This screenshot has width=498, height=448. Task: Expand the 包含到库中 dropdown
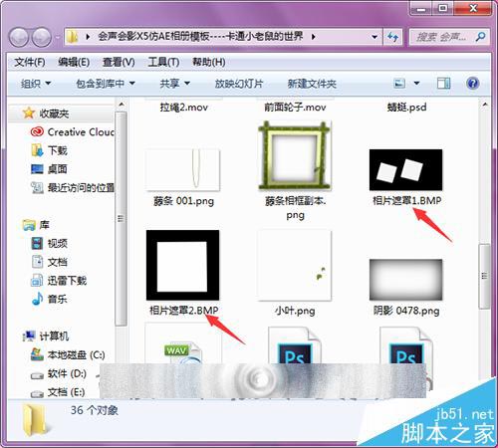106,84
